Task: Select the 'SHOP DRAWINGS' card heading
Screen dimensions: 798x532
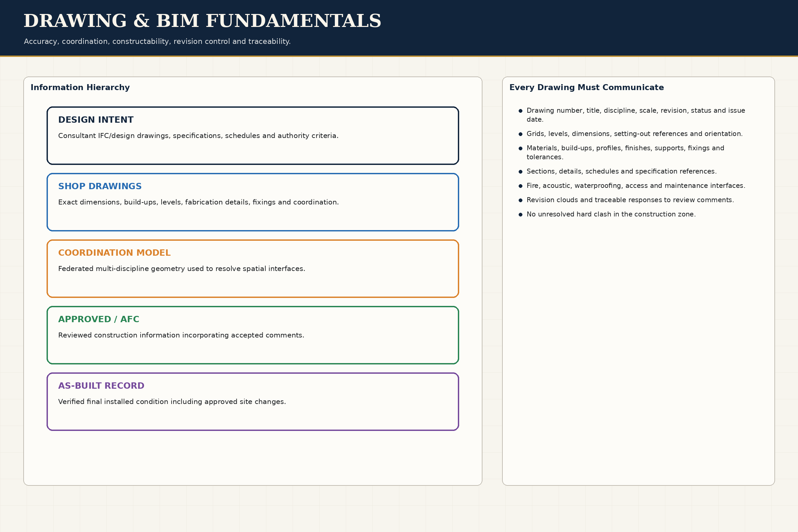Action: click(100, 186)
